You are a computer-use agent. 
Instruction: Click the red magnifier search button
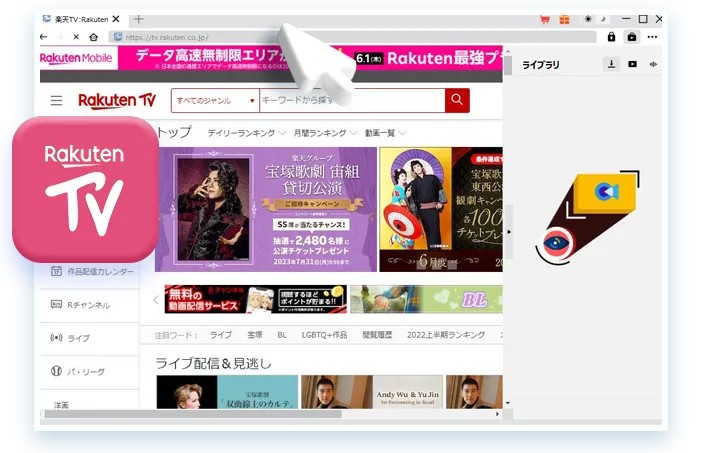pos(457,100)
